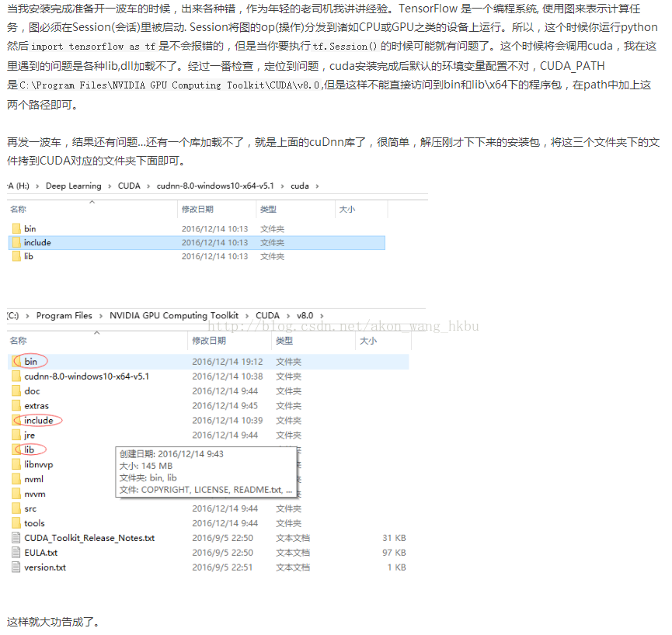Click the 大小: 145 MB tooltip line
Screen dimensions: 672x635
(146, 466)
